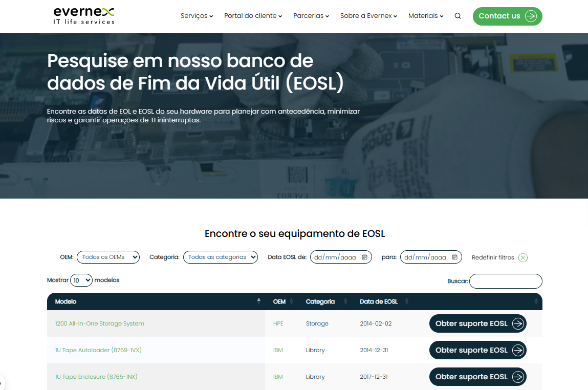Expand the Materiais menu
Viewport: 588px width, 390px height.
pyautogui.click(x=426, y=16)
